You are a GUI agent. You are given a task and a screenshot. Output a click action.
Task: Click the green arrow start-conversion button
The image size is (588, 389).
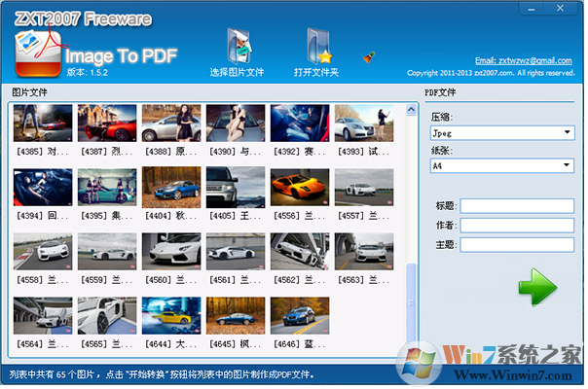pyautogui.click(x=536, y=286)
